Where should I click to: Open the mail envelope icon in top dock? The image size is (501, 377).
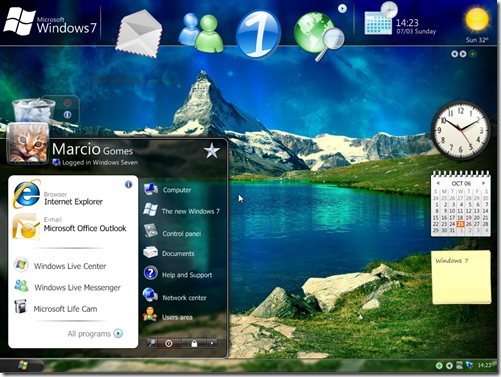[139, 33]
